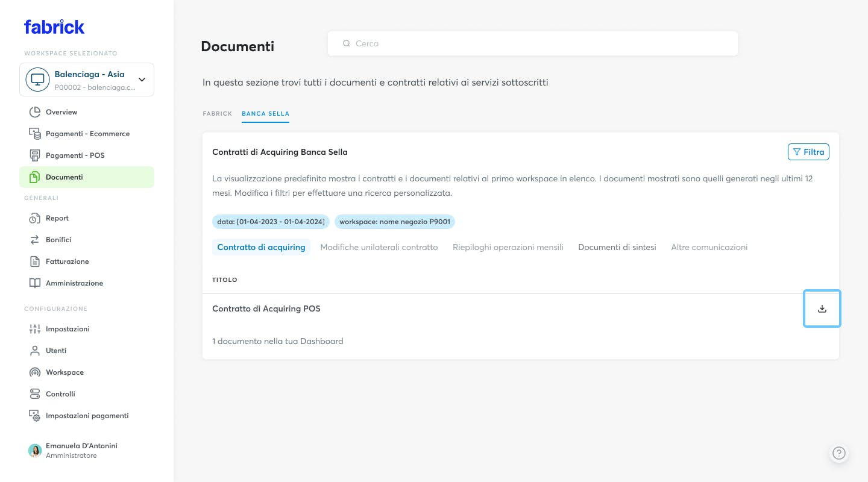The image size is (868, 482).
Task: Open the Fatturazione section
Action: click(x=87, y=261)
